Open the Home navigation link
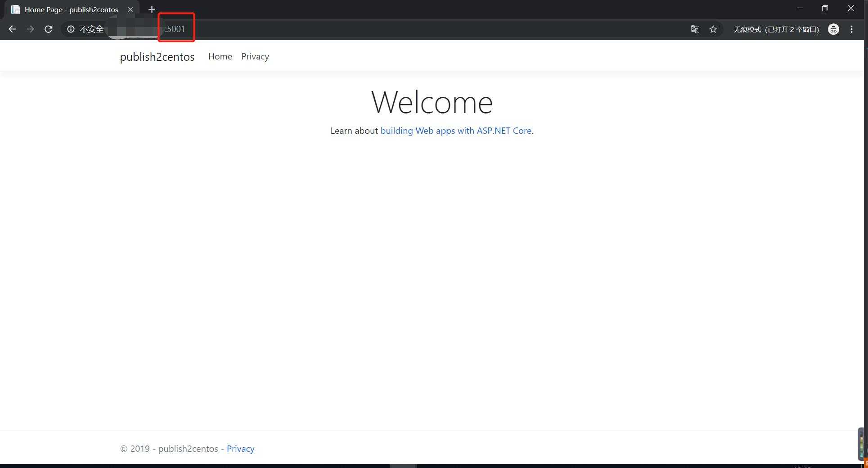The width and height of the screenshot is (868, 468). [220, 56]
